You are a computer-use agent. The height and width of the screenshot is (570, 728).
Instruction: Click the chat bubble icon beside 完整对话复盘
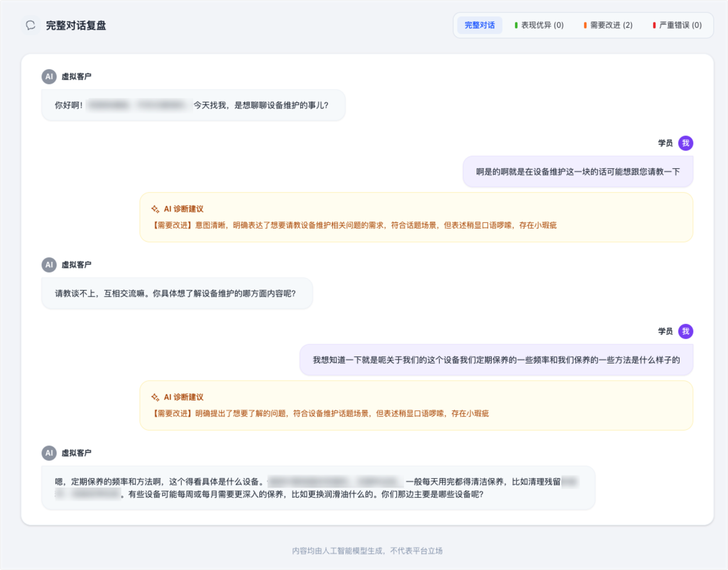[31, 25]
